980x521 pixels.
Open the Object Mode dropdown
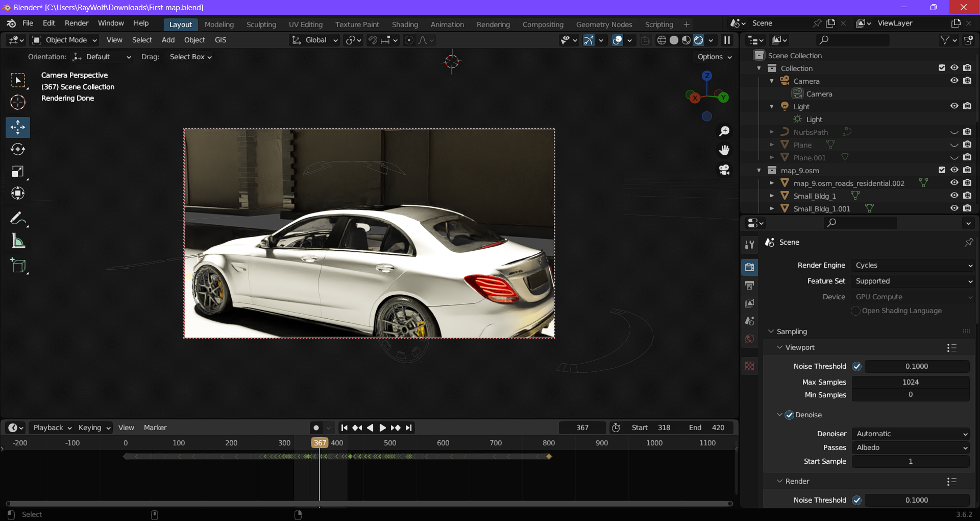pos(64,40)
